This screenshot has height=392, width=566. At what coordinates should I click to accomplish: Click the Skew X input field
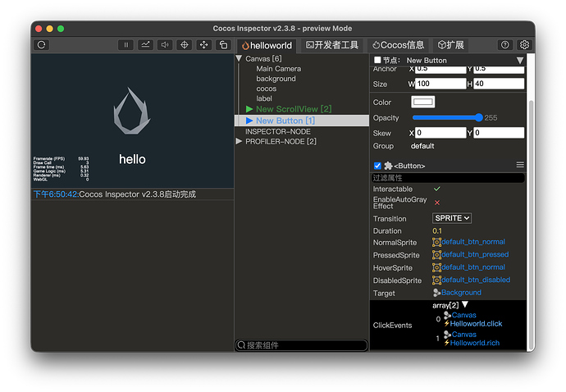(440, 133)
